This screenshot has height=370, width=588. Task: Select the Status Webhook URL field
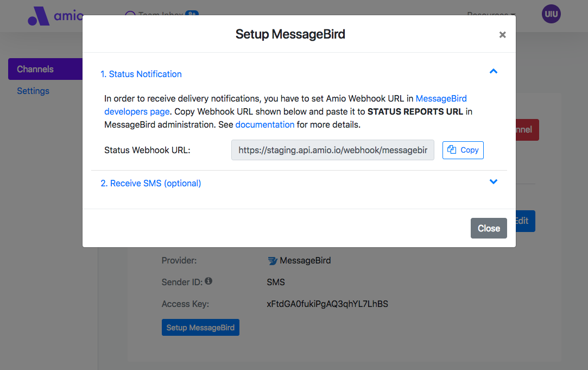click(x=333, y=150)
